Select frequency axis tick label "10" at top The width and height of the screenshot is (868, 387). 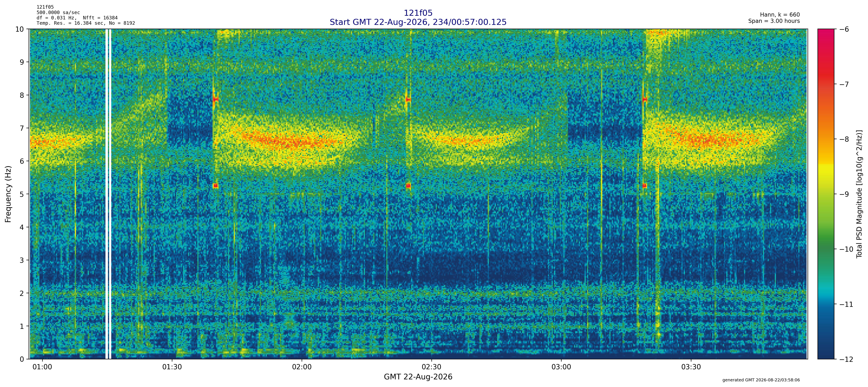(x=20, y=29)
